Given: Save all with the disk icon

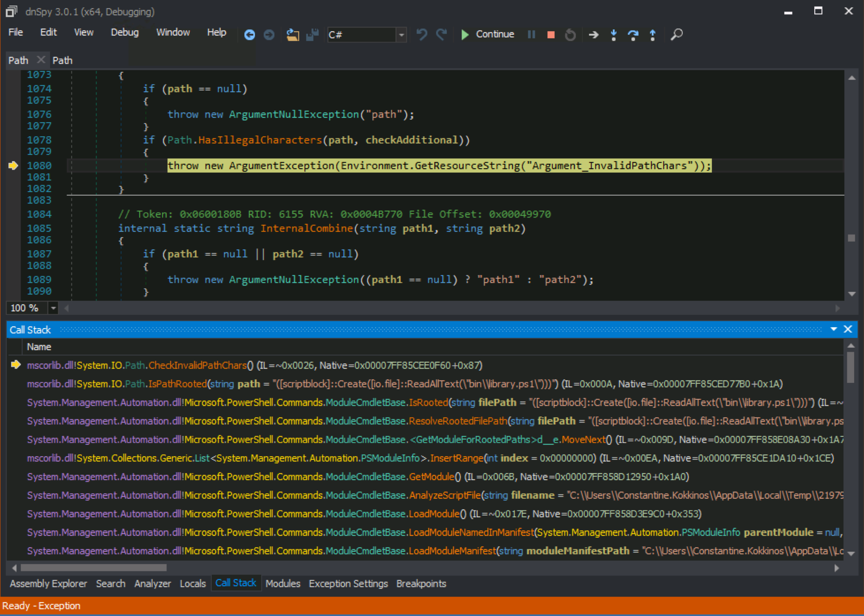Looking at the screenshot, I should click(312, 34).
